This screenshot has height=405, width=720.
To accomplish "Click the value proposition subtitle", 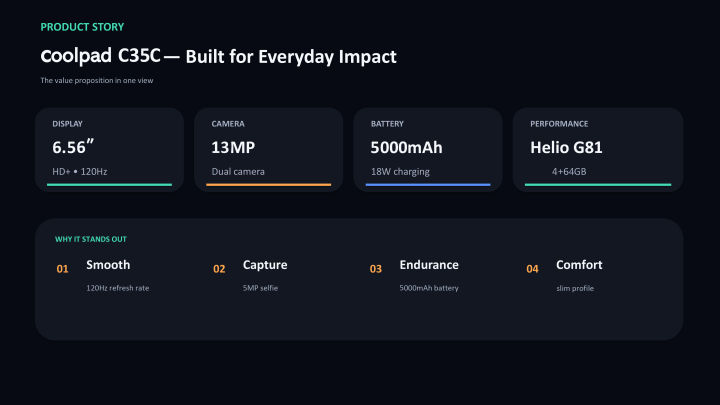I will tap(97, 80).
